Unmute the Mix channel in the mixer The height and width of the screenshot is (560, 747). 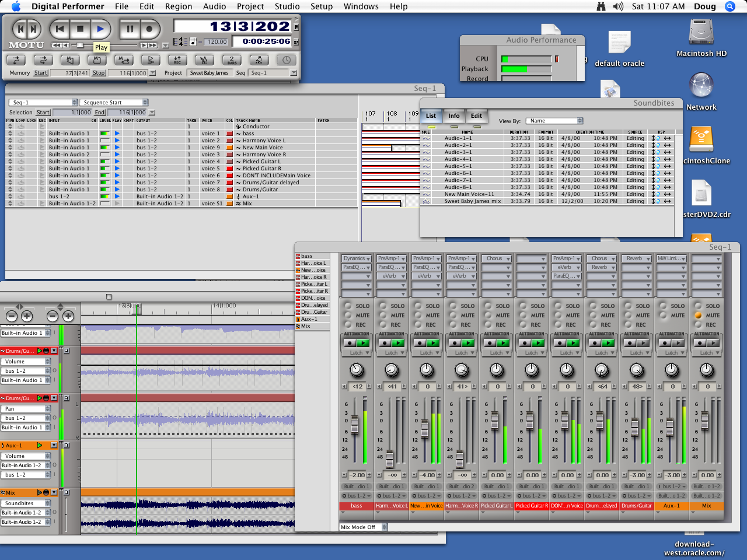click(x=698, y=316)
